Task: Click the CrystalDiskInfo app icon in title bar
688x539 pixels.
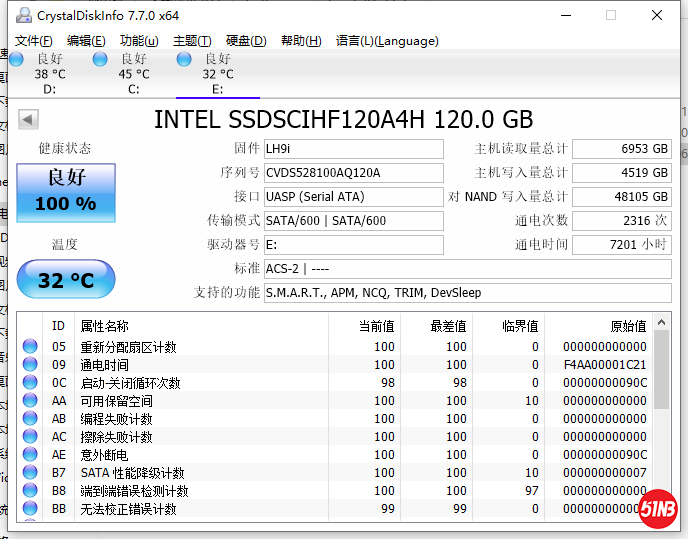Action: click(22, 16)
